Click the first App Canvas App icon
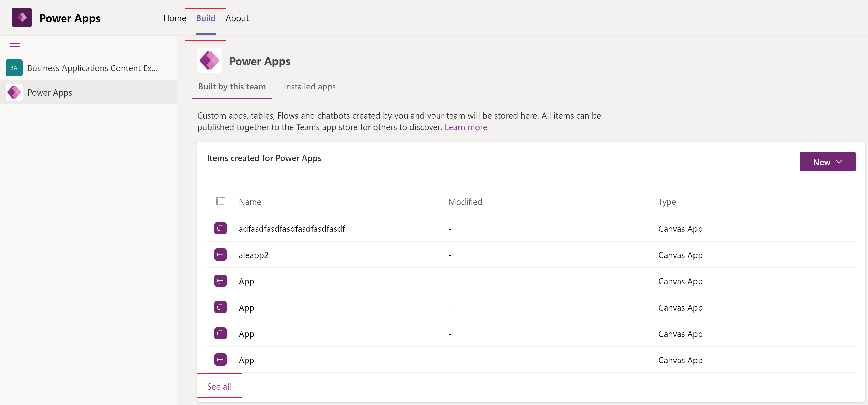The height and width of the screenshot is (405, 868). point(220,281)
